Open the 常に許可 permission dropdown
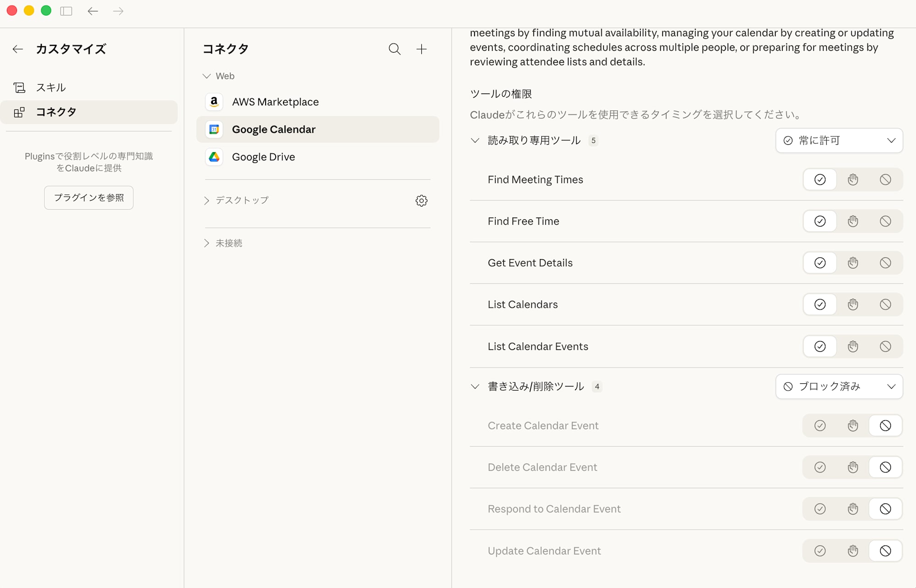Image resolution: width=916 pixels, height=588 pixels. click(839, 140)
